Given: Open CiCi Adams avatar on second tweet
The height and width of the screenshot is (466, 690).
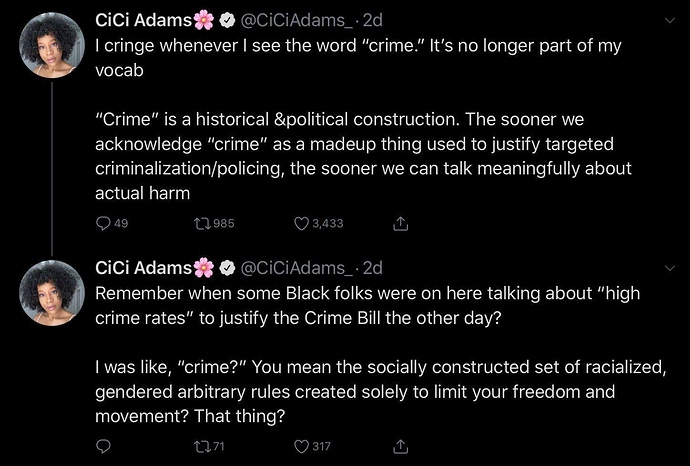Looking at the screenshot, I should (x=52, y=293).
